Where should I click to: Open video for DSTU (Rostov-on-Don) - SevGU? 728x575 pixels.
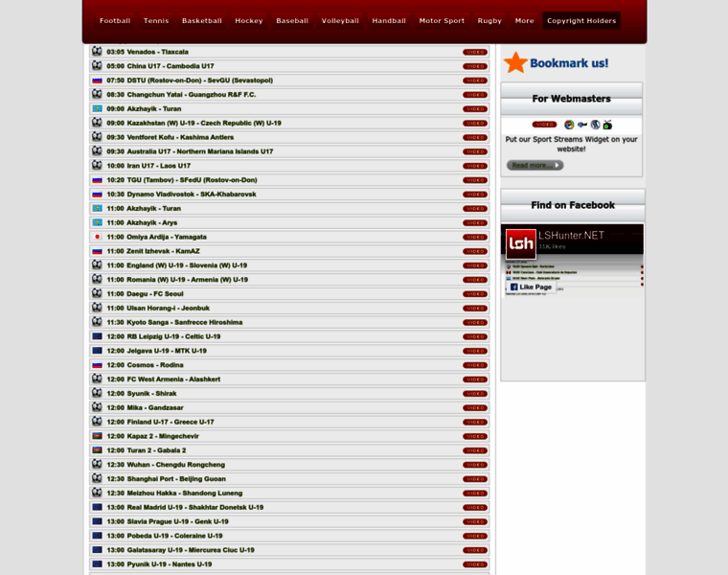(x=475, y=80)
